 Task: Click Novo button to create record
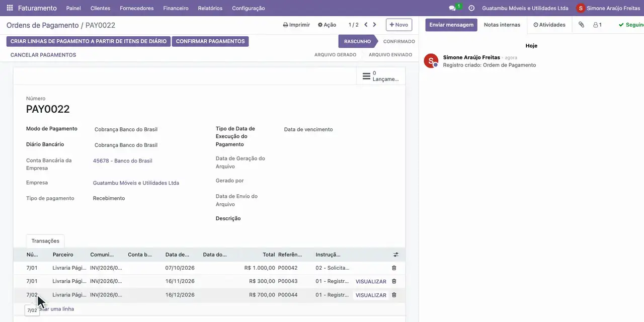pyautogui.click(x=399, y=25)
